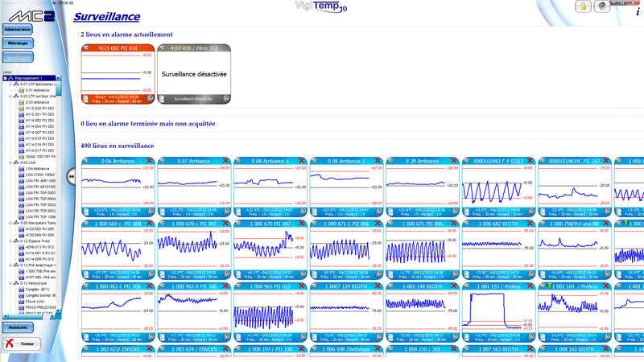Close the 0 28 Ambiance card
The height and width of the screenshot is (362, 644).
pos(454,160)
